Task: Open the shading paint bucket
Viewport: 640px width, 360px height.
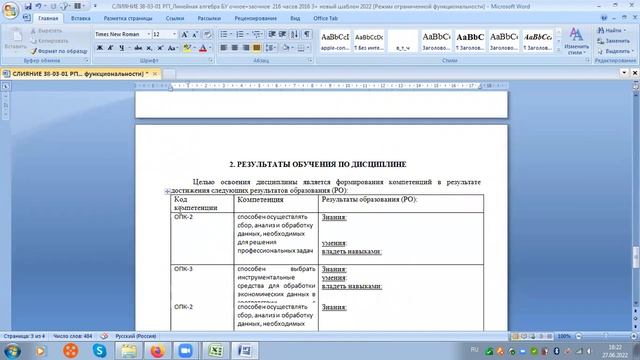Action: pyautogui.click(x=286, y=48)
